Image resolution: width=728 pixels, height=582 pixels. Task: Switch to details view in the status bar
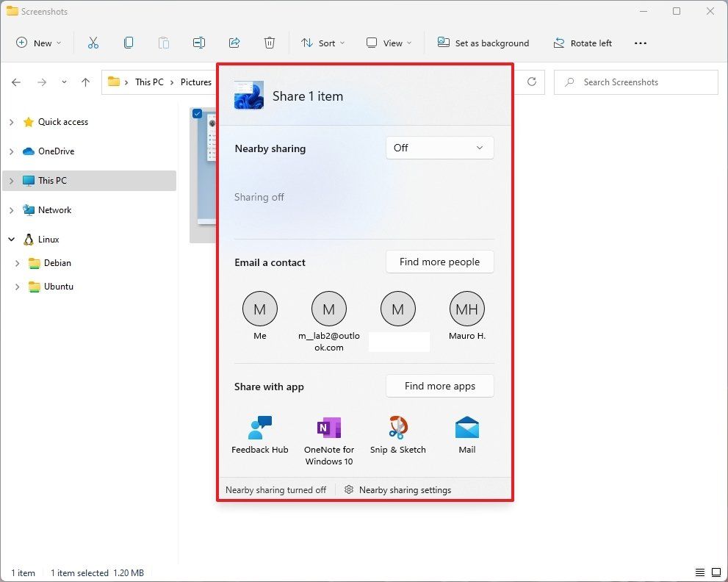click(700, 572)
